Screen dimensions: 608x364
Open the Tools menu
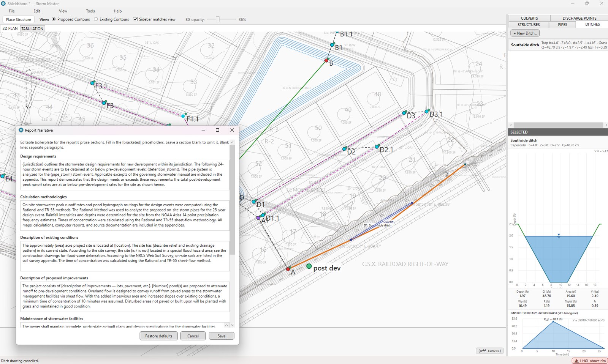click(x=90, y=11)
